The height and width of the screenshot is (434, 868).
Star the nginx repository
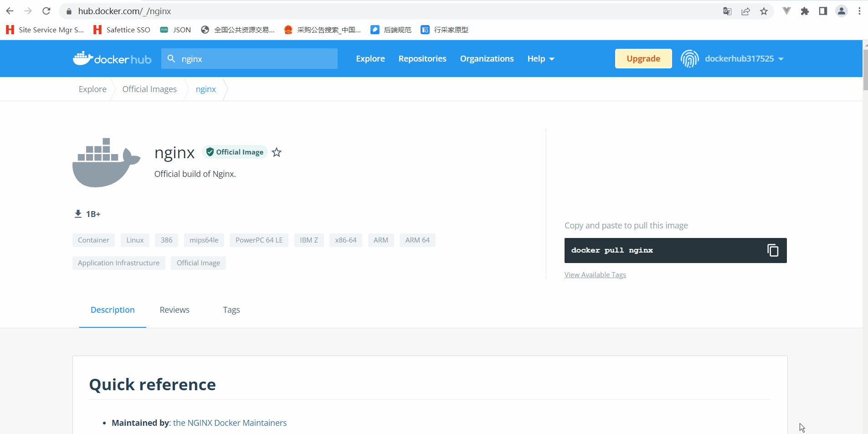pos(277,152)
